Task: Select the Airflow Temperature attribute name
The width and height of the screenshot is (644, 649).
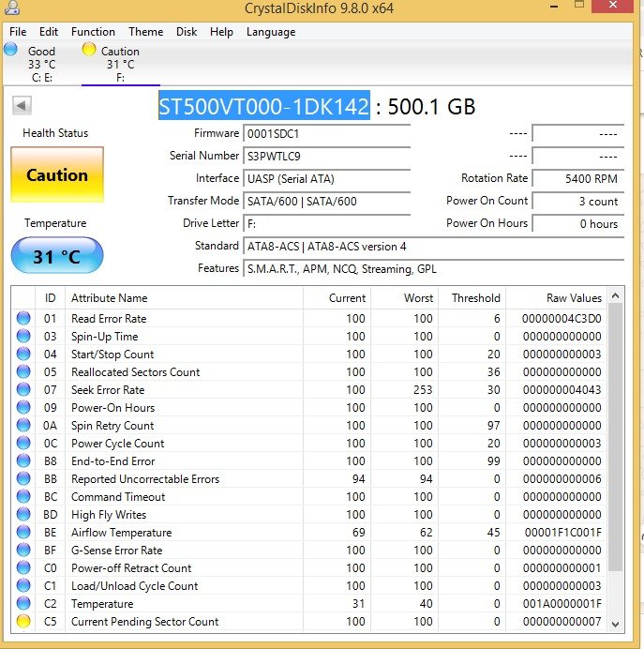Action: tap(121, 533)
